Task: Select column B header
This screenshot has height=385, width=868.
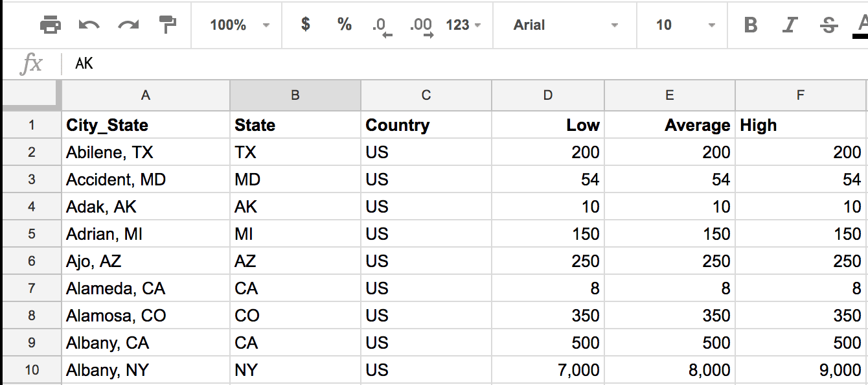Action: click(x=295, y=95)
